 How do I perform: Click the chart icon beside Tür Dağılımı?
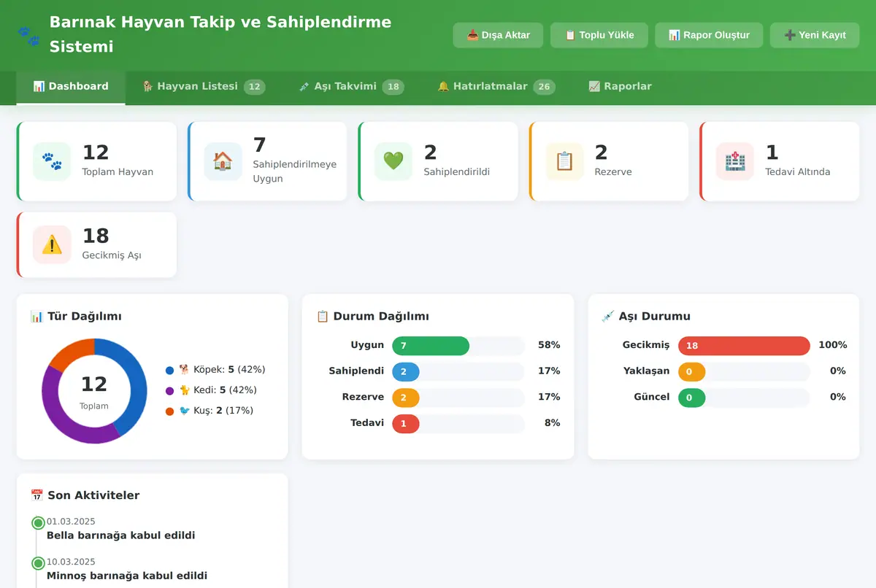tap(36, 317)
